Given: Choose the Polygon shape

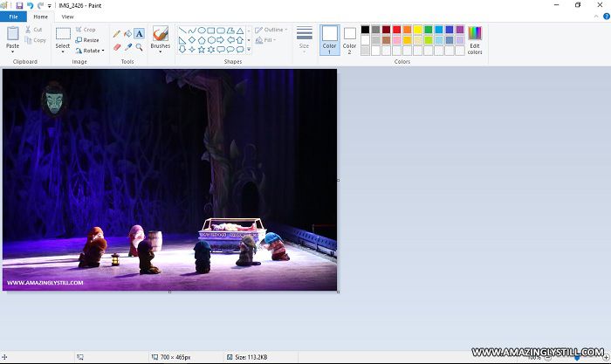Looking at the screenshot, I should [x=230, y=31].
